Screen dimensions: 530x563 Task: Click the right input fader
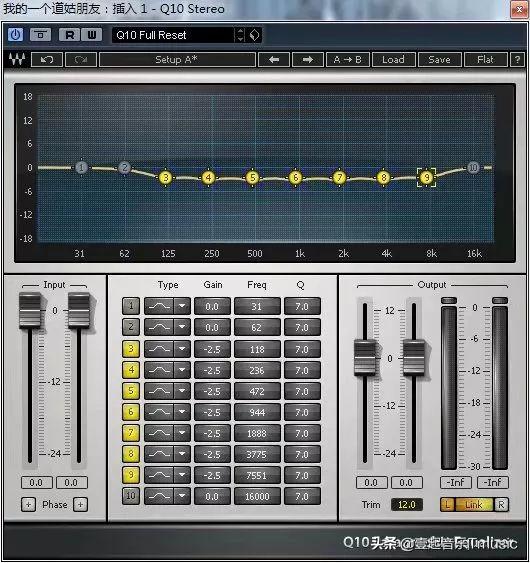coord(79,311)
